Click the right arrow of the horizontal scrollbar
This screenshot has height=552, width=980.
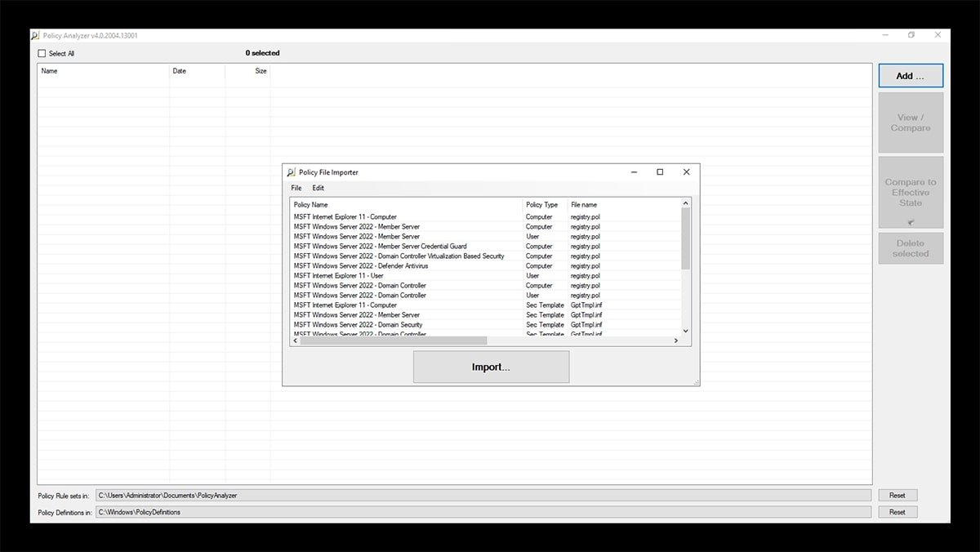click(x=676, y=341)
